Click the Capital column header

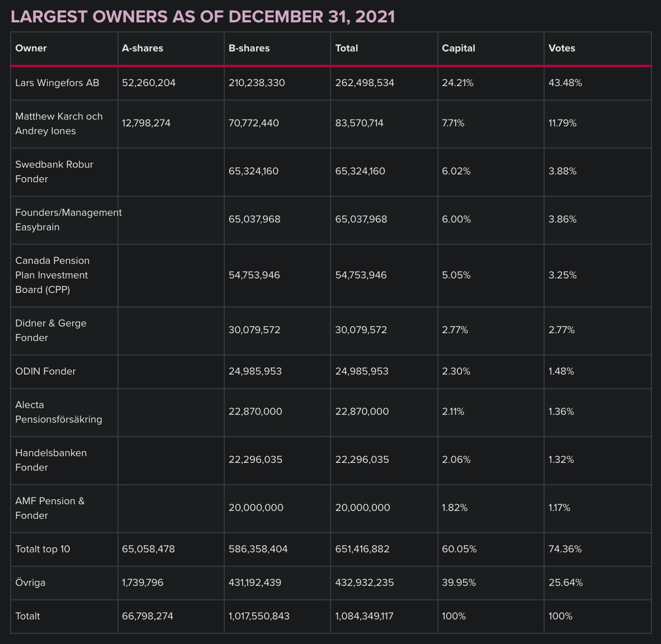click(459, 48)
